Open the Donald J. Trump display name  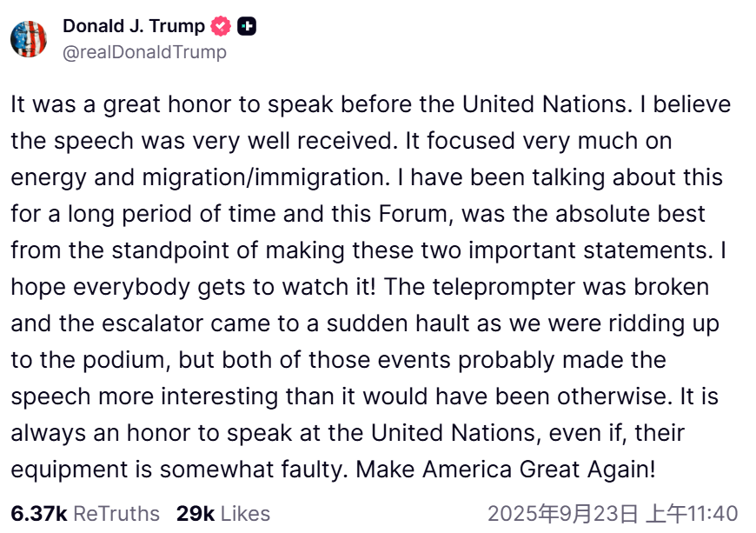tap(134, 26)
